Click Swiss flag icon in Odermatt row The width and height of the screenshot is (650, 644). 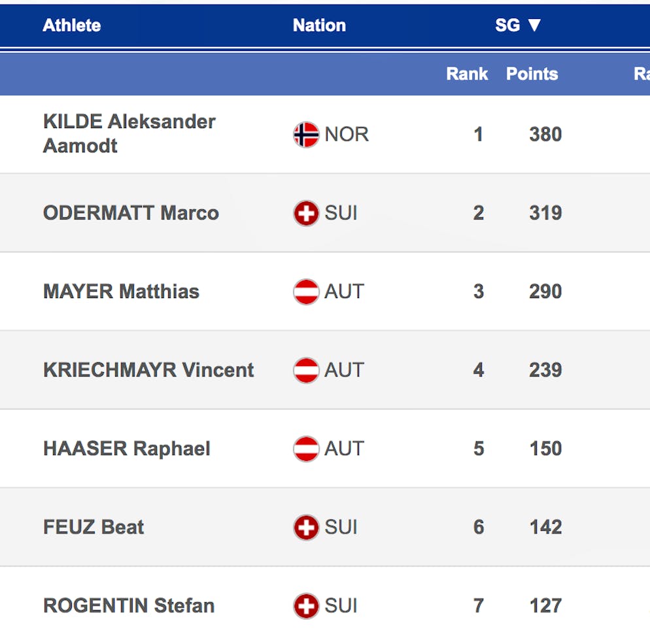306,213
